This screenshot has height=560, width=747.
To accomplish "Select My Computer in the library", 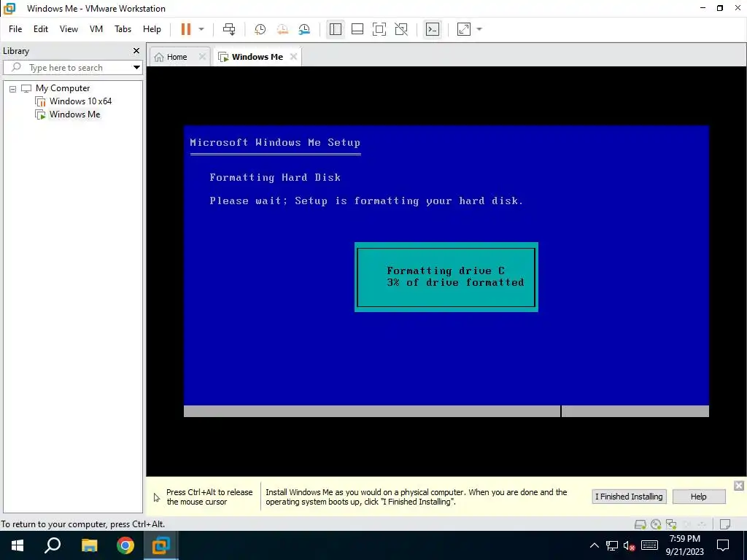I will [x=63, y=88].
